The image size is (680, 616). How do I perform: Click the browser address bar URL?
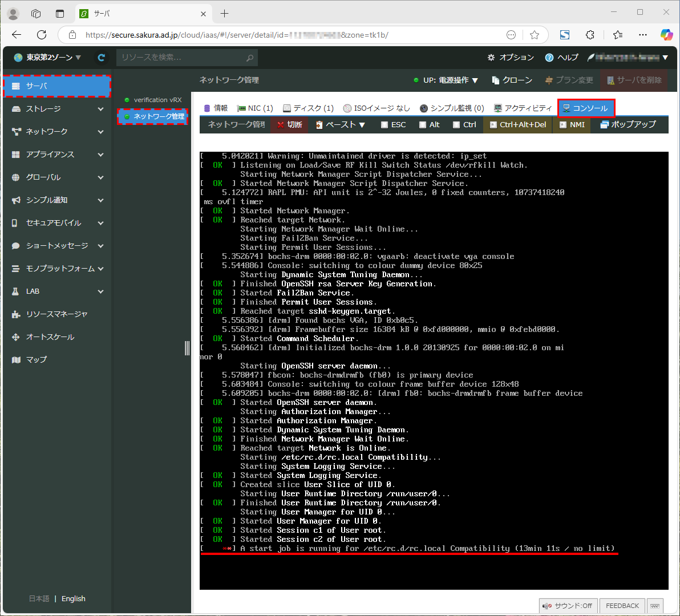click(236, 35)
